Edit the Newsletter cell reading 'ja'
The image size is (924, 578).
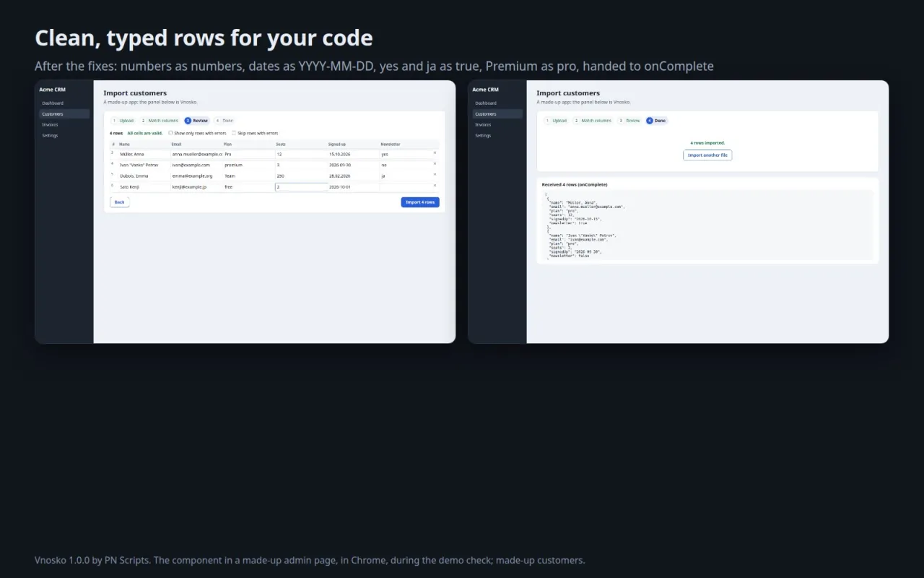click(406, 176)
